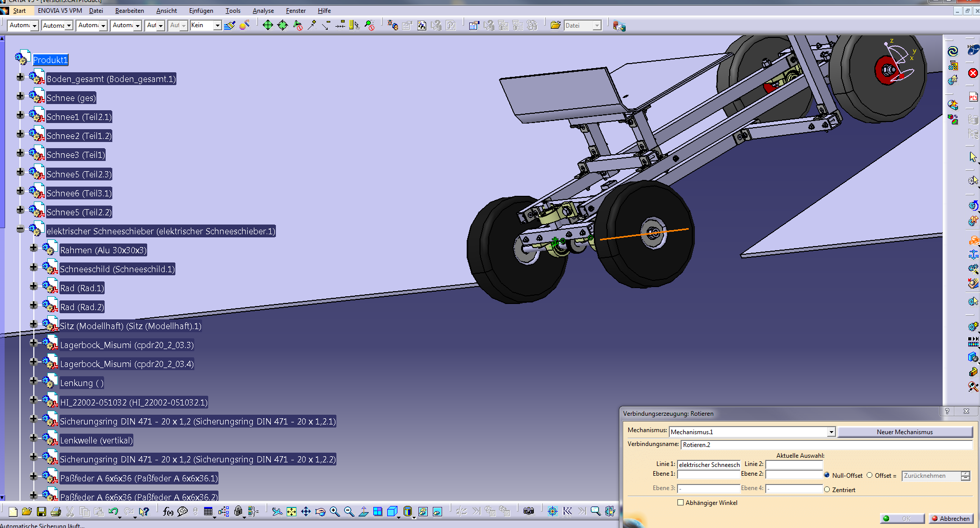Click the Fit All In icon
Image resolution: width=980 pixels, height=528 pixels.
point(291,512)
